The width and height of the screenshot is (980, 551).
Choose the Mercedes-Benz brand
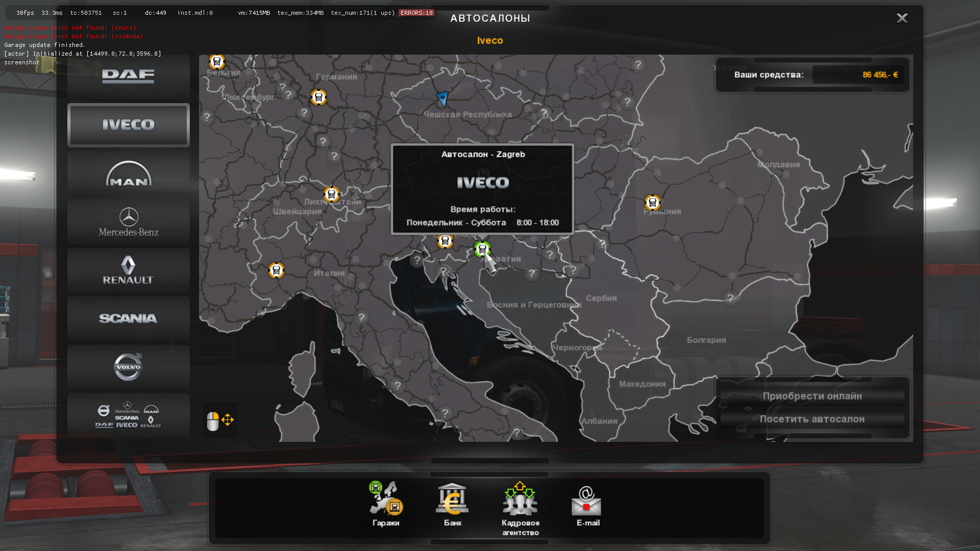point(128,222)
